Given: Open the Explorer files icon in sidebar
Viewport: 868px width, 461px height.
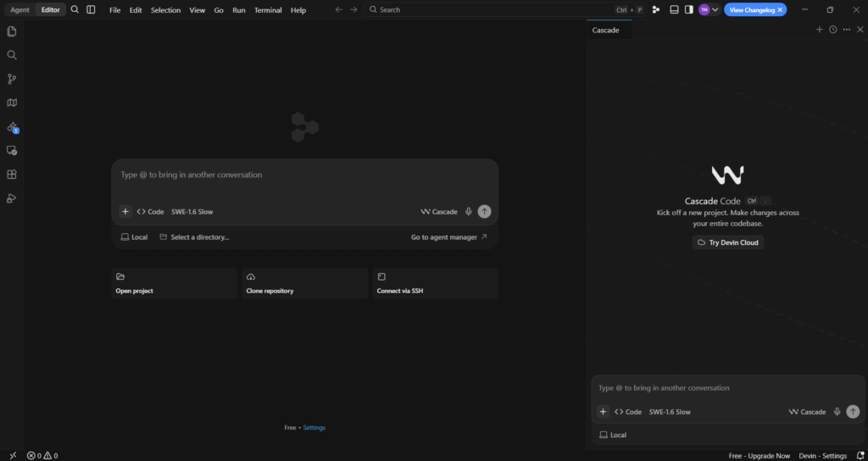Looking at the screenshot, I should tap(12, 31).
